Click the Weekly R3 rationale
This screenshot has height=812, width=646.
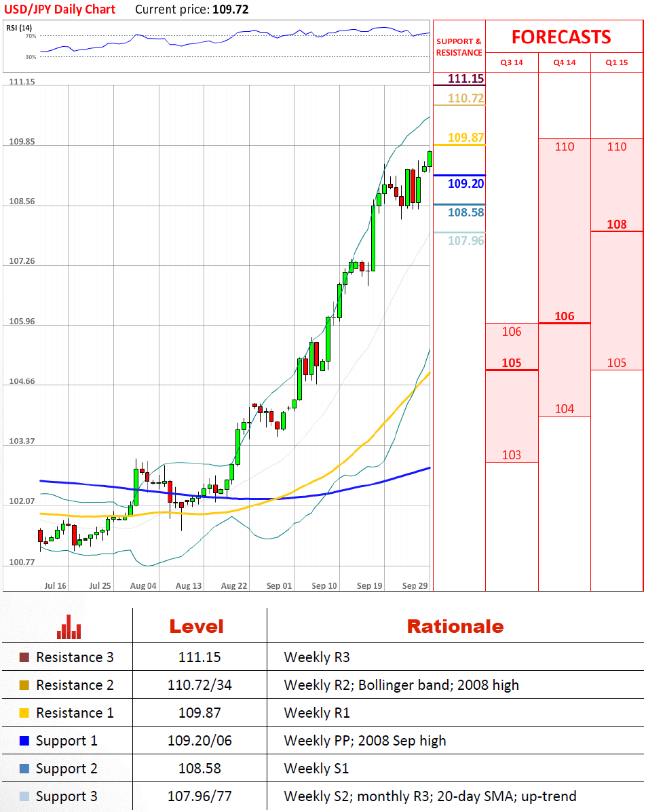click(317, 658)
